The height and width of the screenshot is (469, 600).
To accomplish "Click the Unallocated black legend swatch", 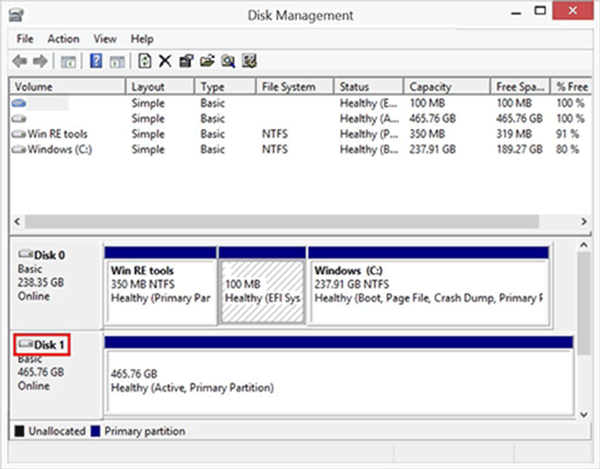I will point(19,431).
